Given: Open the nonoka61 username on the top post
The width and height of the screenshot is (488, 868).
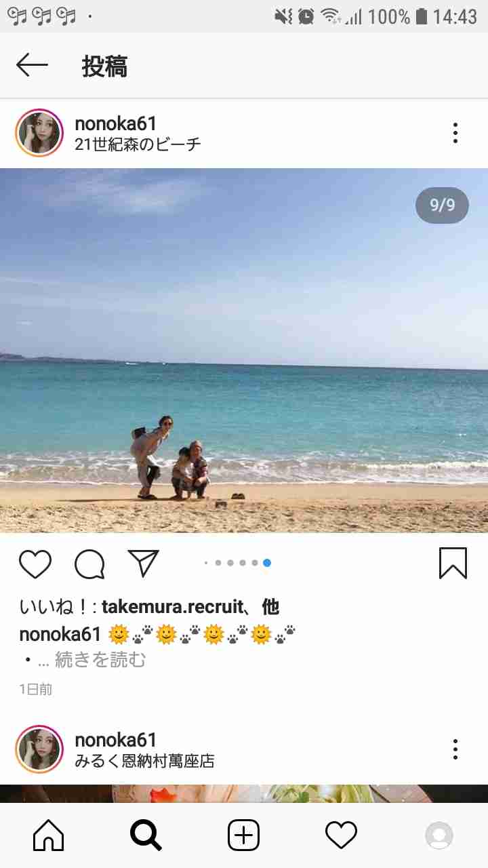Looking at the screenshot, I should click(116, 123).
